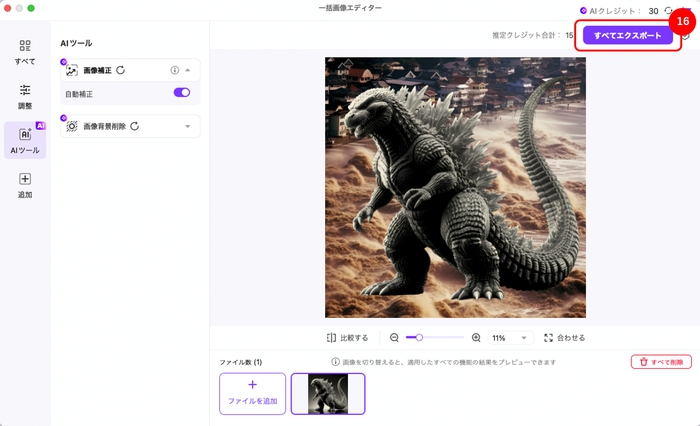Click すべて削除 button
This screenshot has height=426, width=700.
(661, 362)
